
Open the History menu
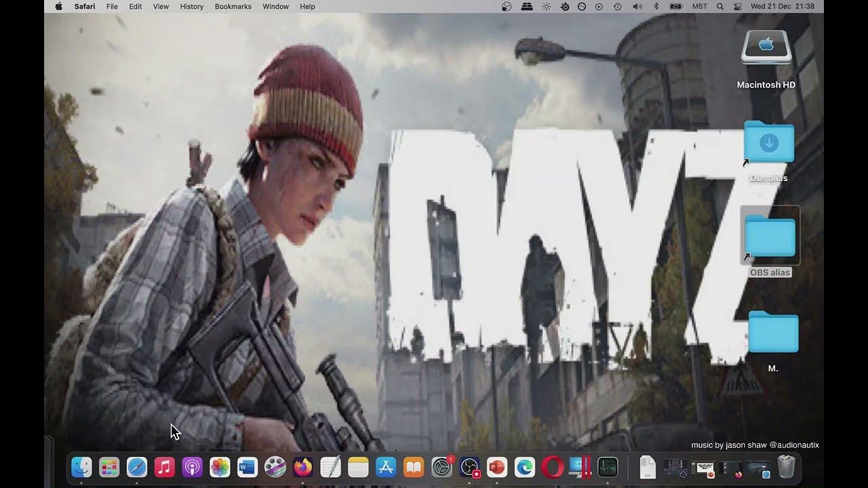192,6
